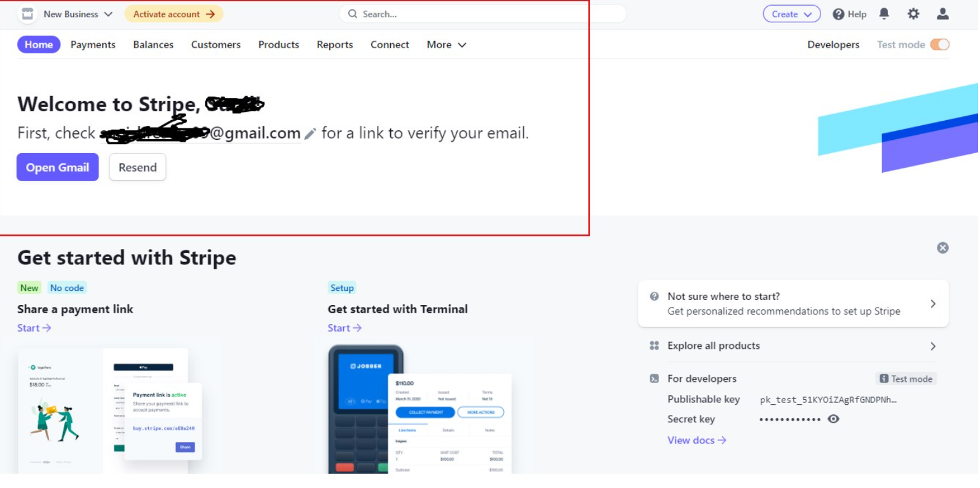Viewport: 980px width, 488px height.
Task: Click the For developers terminal icon
Action: click(653, 378)
